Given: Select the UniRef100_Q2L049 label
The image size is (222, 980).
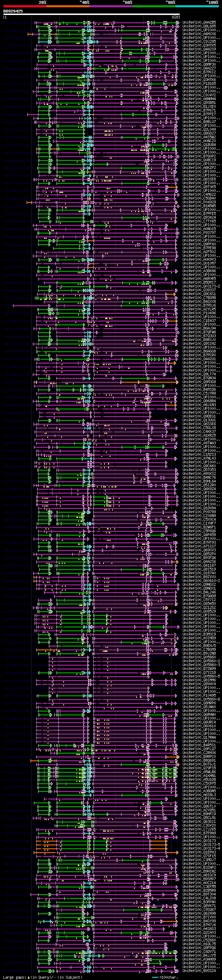Looking at the screenshot, I should pyautogui.click(x=199, y=129).
